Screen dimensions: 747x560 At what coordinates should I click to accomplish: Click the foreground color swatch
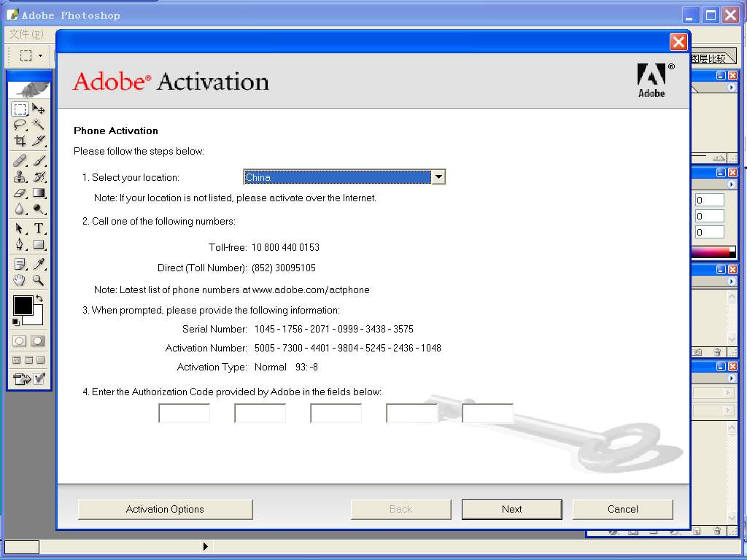click(23, 305)
